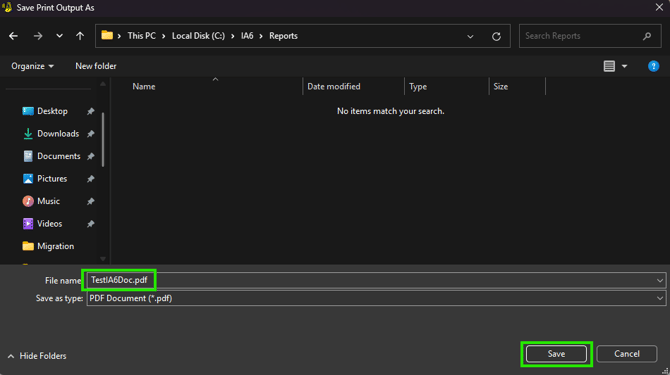Sort by Type column header

click(x=418, y=87)
